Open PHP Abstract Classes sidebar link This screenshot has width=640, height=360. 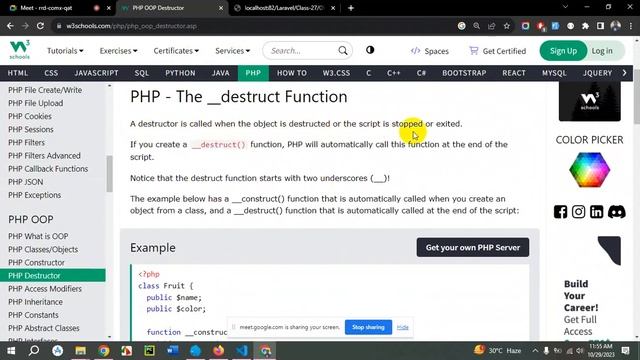44,328
